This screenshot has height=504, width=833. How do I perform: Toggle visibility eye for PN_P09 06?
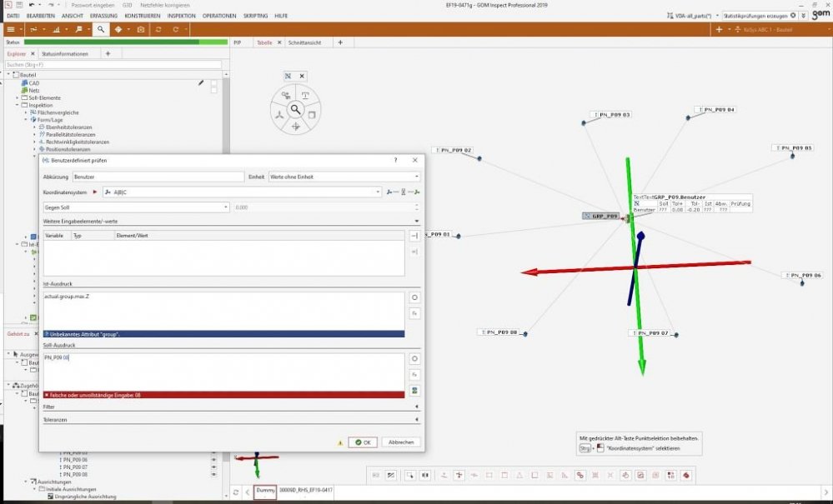tap(213, 459)
